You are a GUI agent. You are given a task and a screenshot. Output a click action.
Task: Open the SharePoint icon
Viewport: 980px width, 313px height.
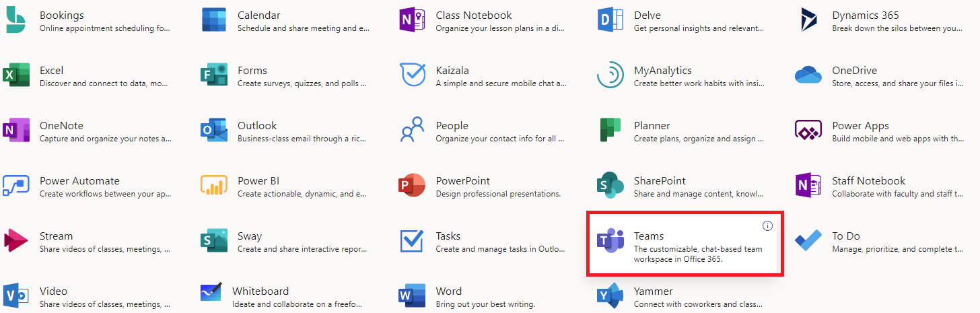coord(610,186)
